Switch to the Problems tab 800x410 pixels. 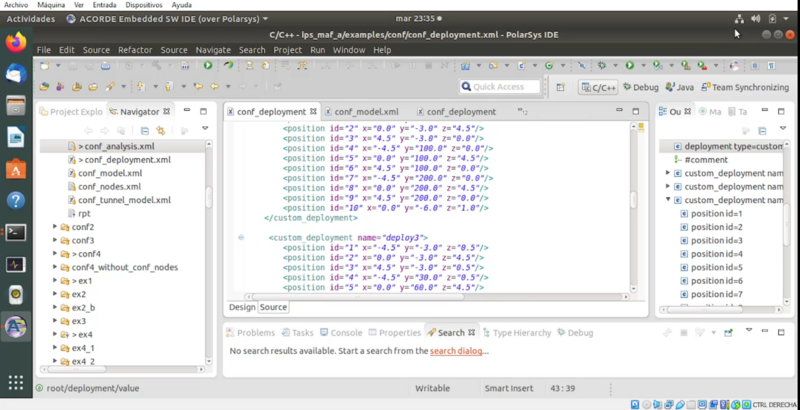click(x=251, y=332)
